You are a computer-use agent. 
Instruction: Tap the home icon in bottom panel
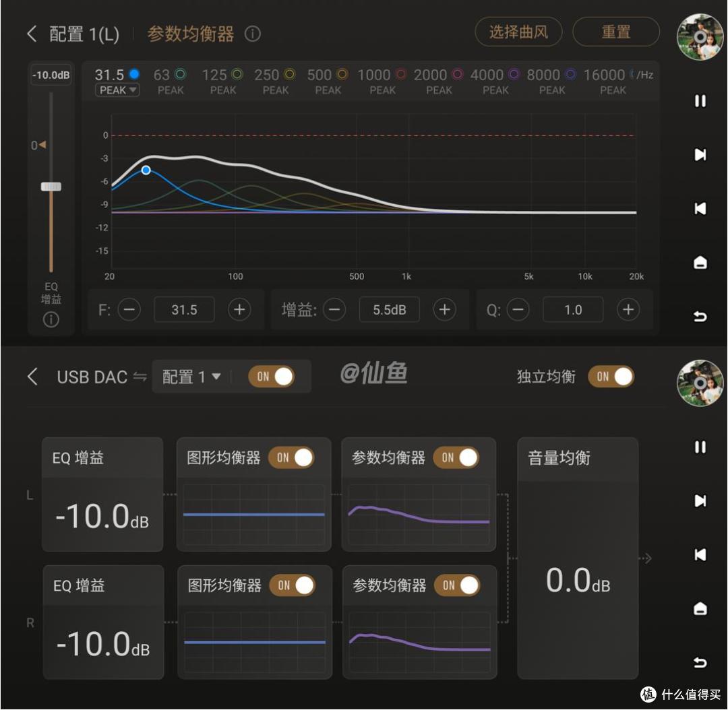click(x=700, y=608)
